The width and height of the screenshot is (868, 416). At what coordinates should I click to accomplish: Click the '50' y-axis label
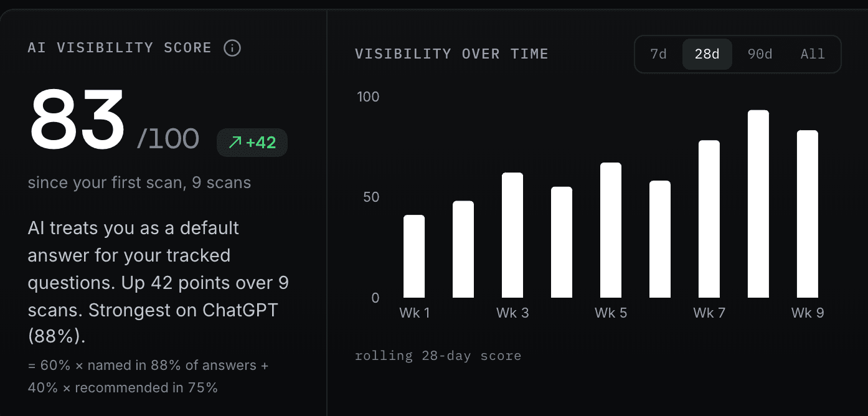pos(371,197)
